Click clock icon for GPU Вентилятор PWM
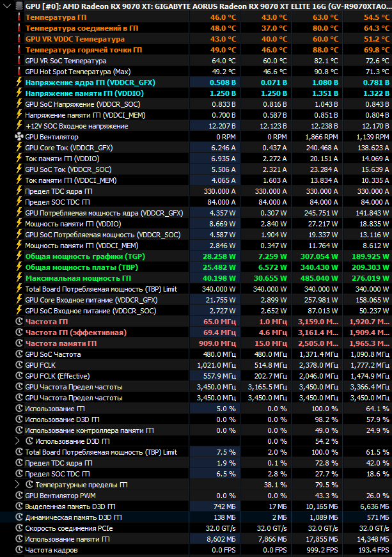This screenshot has width=392, height=557. coord(19,495)
